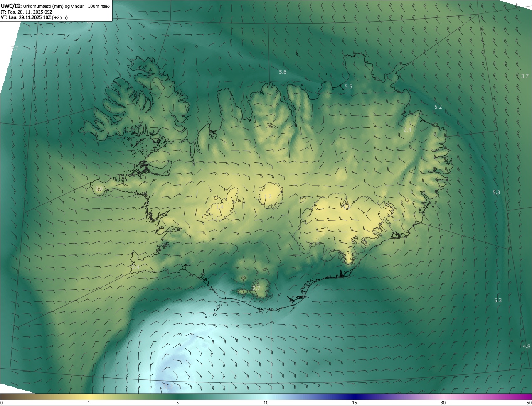Click the 2.4 value label on the map
This screenshot has width=532, height=406.
tap(407, 130)
